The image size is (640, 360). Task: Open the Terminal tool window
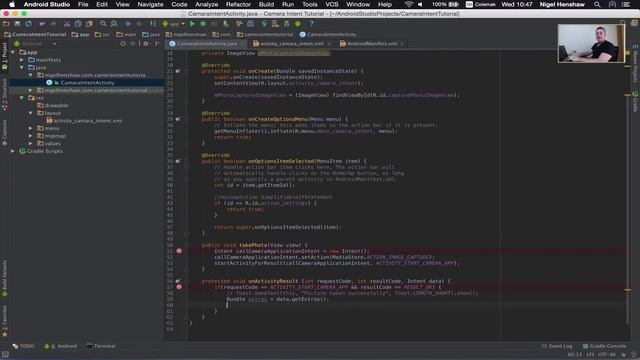(x=100, y=346)
